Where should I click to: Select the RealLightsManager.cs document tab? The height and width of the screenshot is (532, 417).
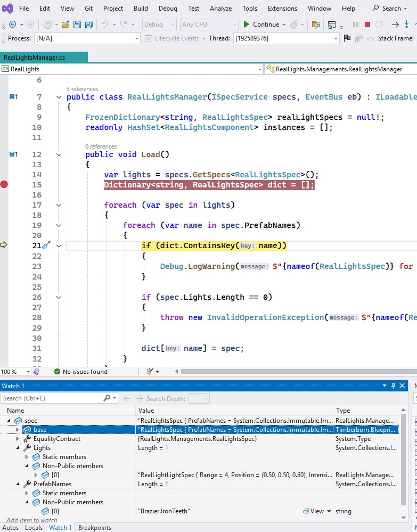(x=44, y=58)
